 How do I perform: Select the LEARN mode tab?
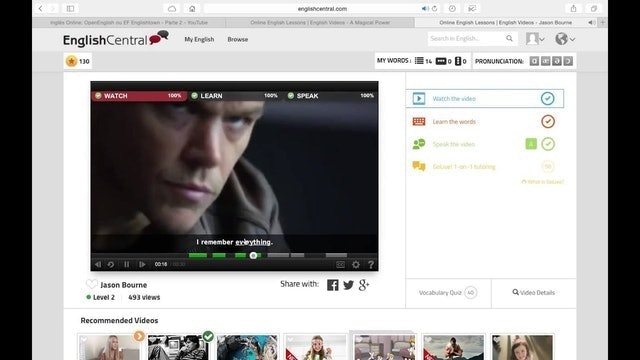point(235,96)
